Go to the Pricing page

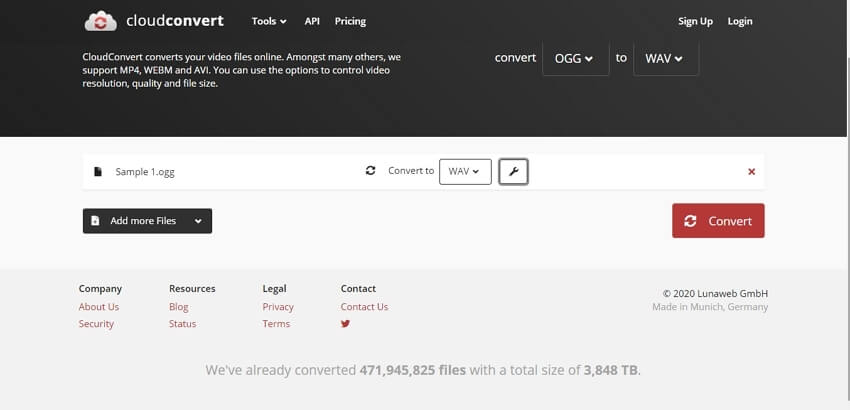pos(350,21)
